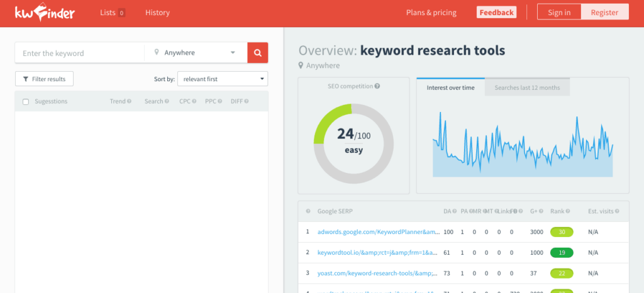Click help icon beside SEO competition
The image size is (644, 293).
(x=377, y=86)
